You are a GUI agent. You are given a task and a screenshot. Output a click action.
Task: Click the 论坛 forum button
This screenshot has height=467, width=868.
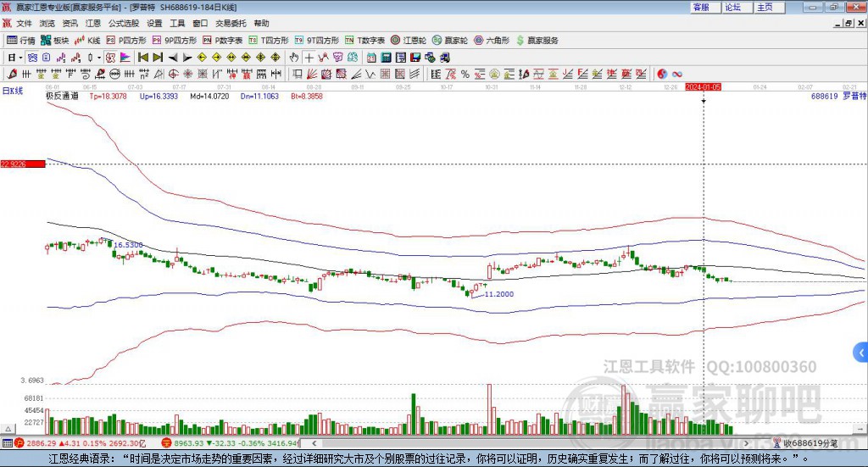click(x=737, y=7)
